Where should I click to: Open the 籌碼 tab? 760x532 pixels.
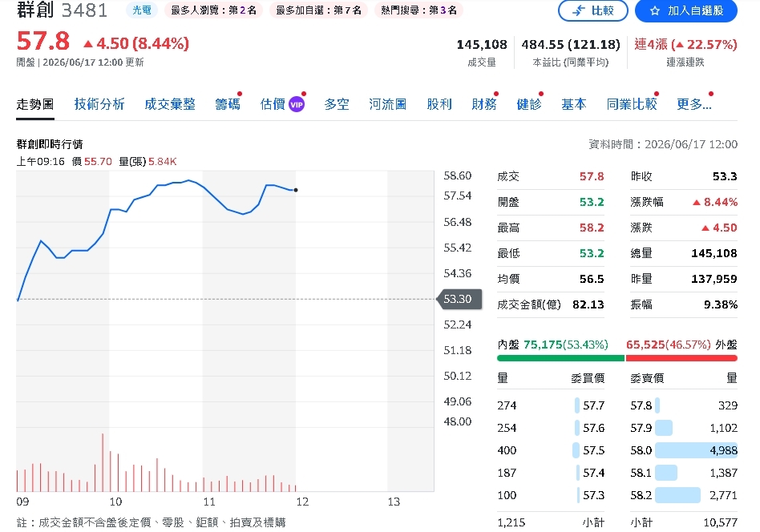228,104
